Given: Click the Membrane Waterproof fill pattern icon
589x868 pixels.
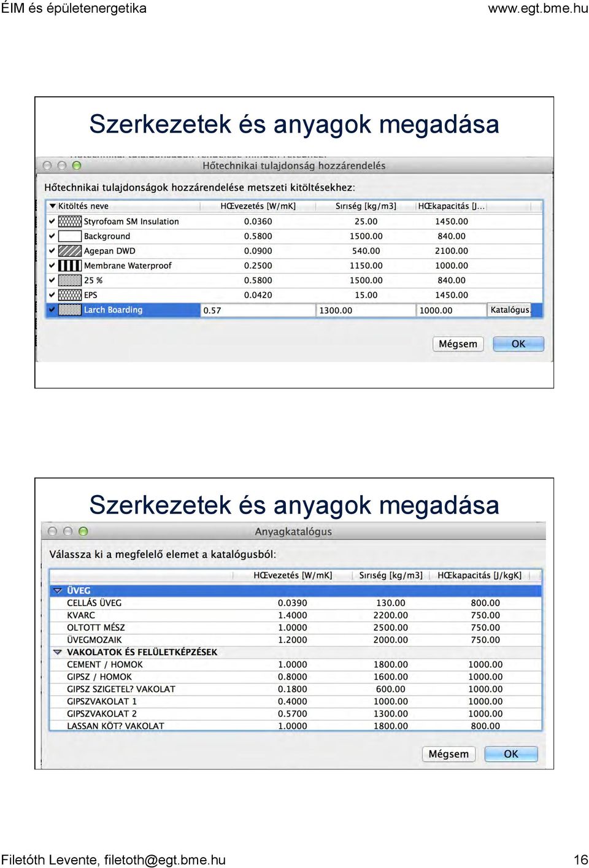Looking at the screenshot, I should (x=70, y=266).
